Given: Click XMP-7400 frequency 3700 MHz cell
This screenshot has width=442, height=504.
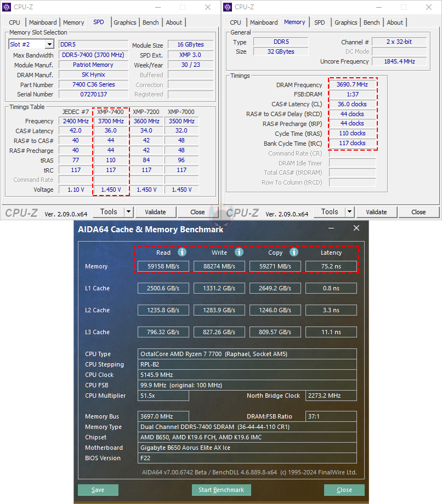Looking at the screenshot, I should point(111,121).
